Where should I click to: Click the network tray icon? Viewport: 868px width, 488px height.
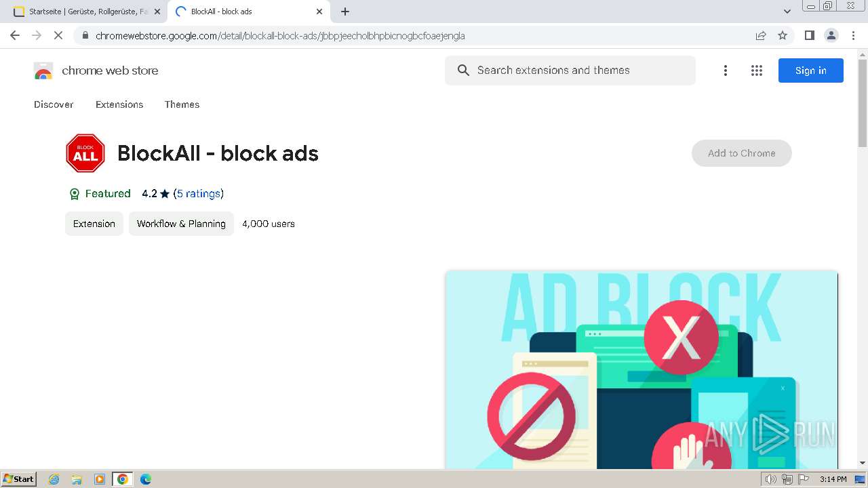pos(787,479)
